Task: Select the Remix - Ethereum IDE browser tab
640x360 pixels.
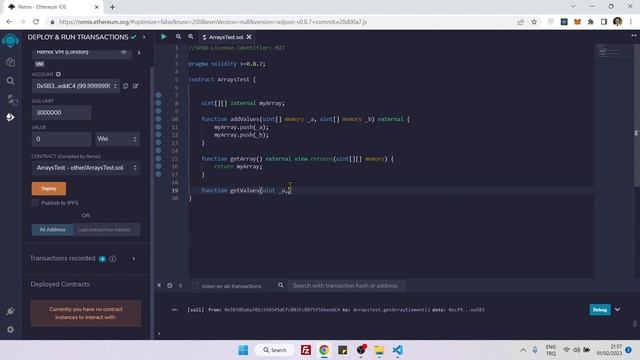Action: click(53, 7)
